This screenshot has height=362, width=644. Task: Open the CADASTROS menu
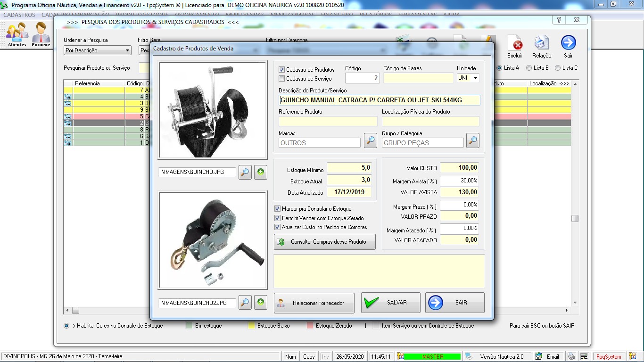click(x=19, y=15)
